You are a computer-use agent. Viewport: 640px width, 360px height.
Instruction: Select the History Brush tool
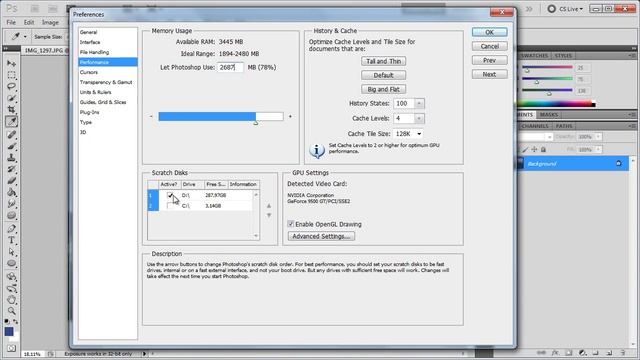click(11, 169)
